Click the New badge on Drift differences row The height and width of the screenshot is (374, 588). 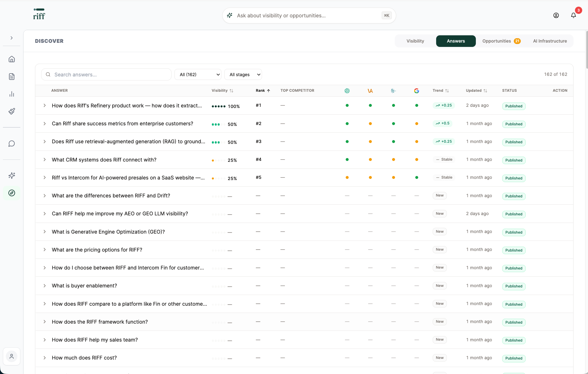(x=439, y=195)
